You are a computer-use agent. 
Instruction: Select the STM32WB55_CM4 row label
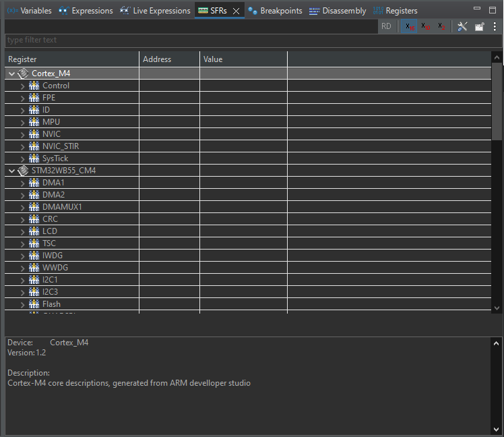(63, 171)
